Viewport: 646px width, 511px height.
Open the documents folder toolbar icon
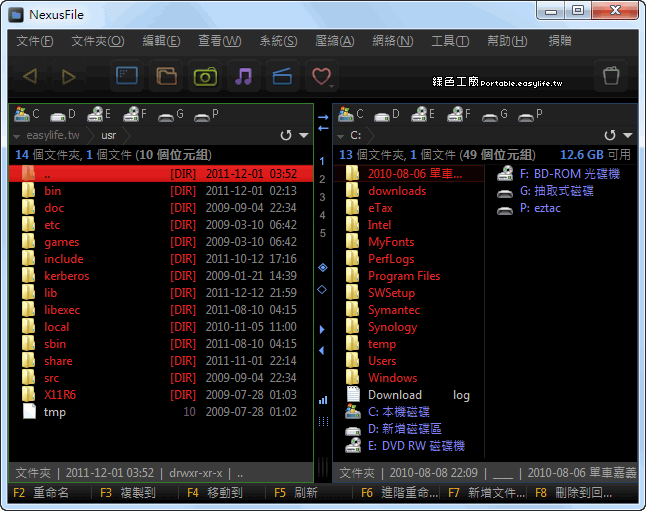click(166, 76)
